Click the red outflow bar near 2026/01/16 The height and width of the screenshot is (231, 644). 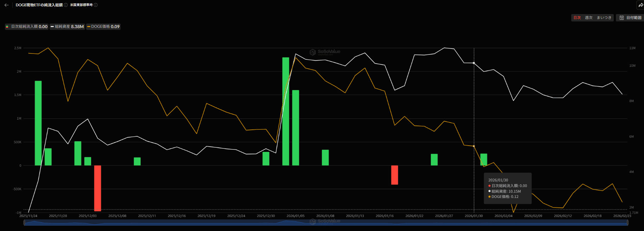pos(394,175)
